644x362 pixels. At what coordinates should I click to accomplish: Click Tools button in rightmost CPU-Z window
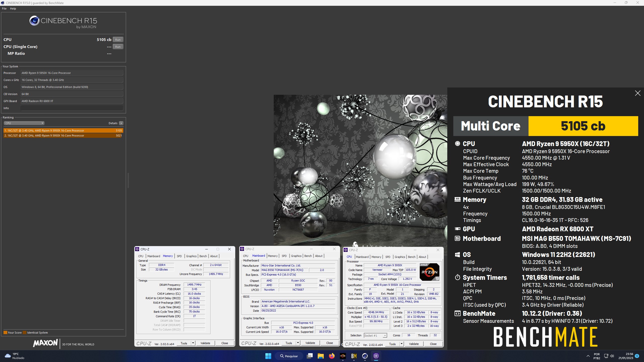pos(392,344)
